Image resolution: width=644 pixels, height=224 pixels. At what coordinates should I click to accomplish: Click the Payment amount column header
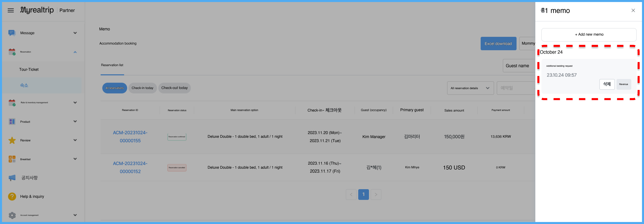tap(501, 110)
